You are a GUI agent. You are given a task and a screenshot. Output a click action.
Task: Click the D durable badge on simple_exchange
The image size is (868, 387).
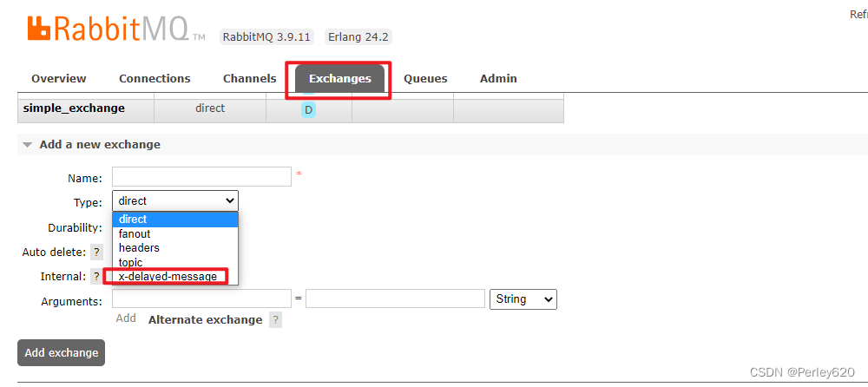(x=308, y=109)
